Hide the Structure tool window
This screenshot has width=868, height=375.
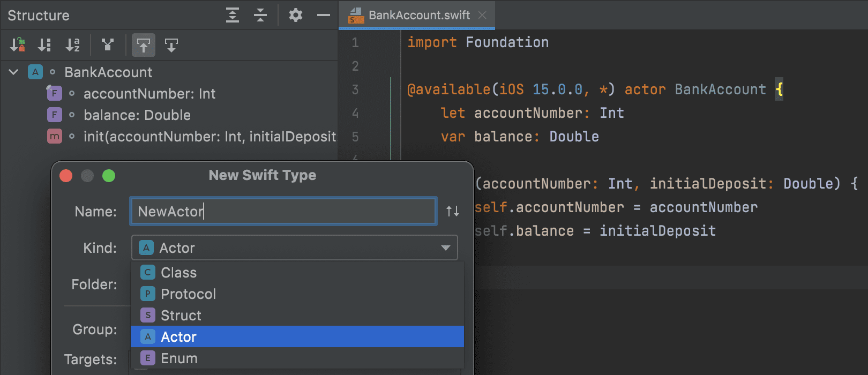323,15
